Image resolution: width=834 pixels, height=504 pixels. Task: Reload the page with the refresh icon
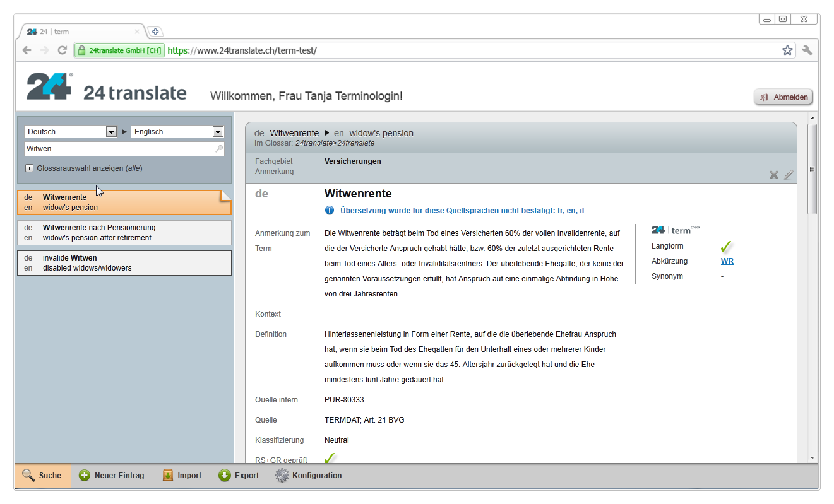[x=63, y=50]
